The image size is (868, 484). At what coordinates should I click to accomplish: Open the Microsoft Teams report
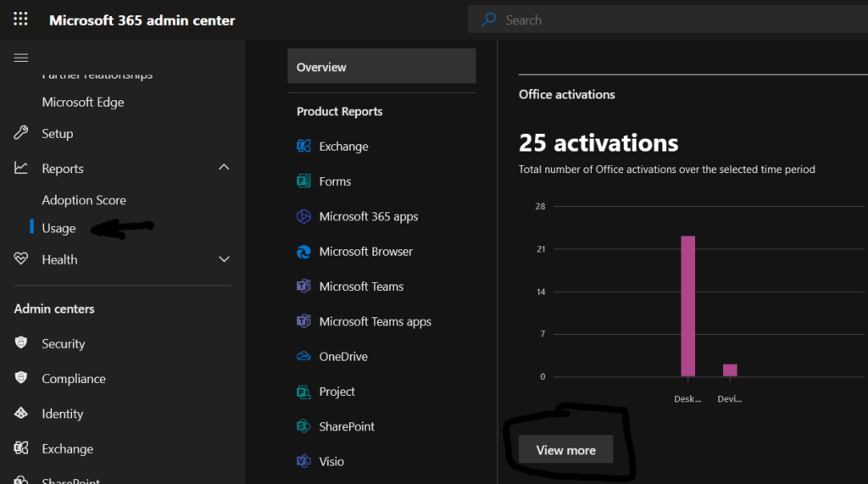(361, 287)
